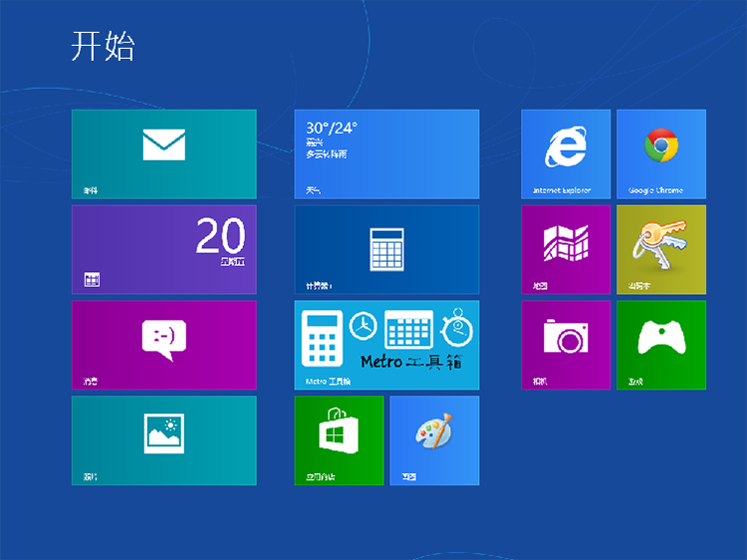Open the Weather tile showing 30°/24°
Screen dimensions: 747x560
pyautogui.click(x=386, y=153)
